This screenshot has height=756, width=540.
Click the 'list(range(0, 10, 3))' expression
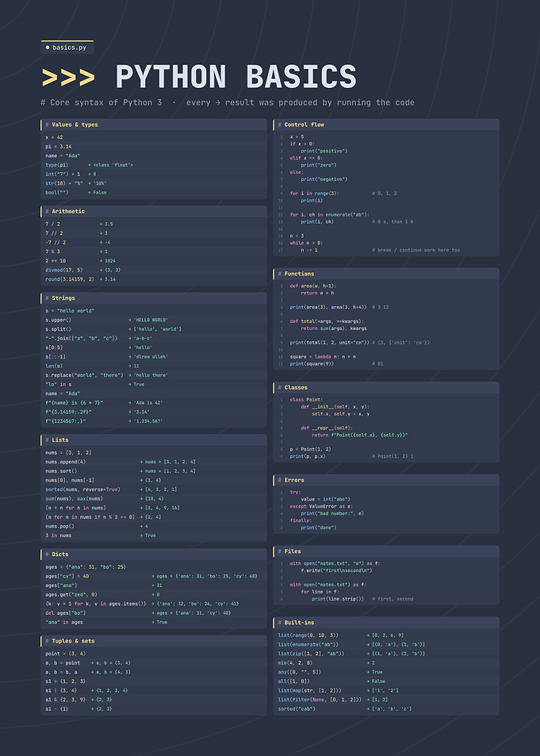click(x=308, y=635)
